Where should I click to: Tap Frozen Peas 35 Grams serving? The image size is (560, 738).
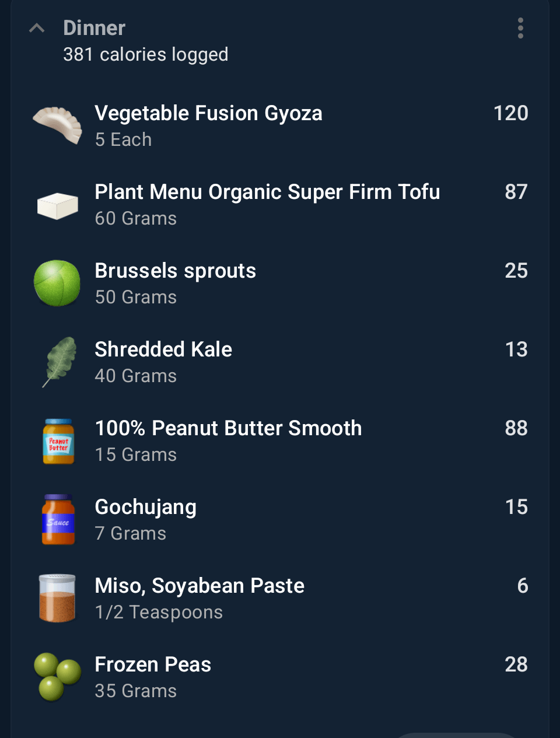pyautogui.click(x=136, y=691)
